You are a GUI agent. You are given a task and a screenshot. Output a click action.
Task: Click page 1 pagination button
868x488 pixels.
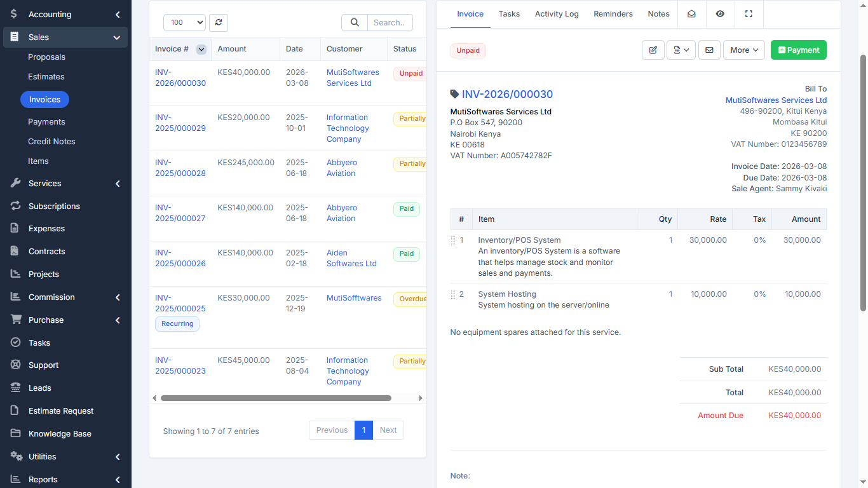click(x=363, y=430)
